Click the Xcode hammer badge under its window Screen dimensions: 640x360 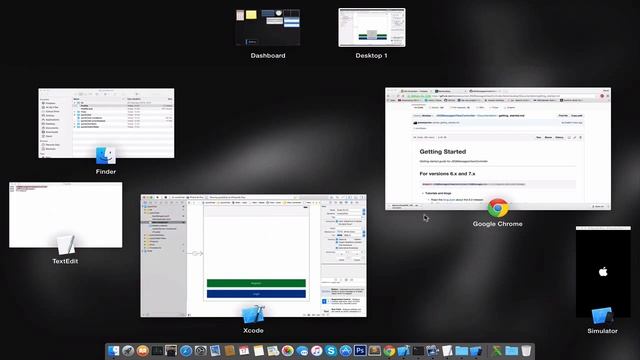[x=253, y=314]
